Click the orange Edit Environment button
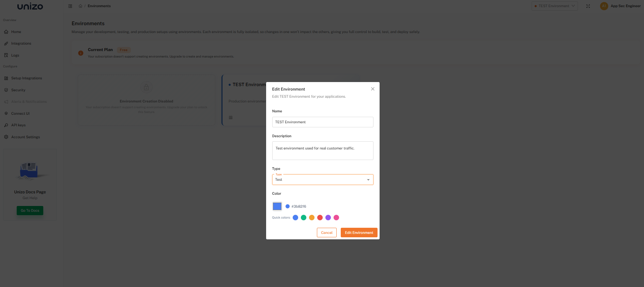The height and width of the screenshot is (287, 644). (359, 233)
